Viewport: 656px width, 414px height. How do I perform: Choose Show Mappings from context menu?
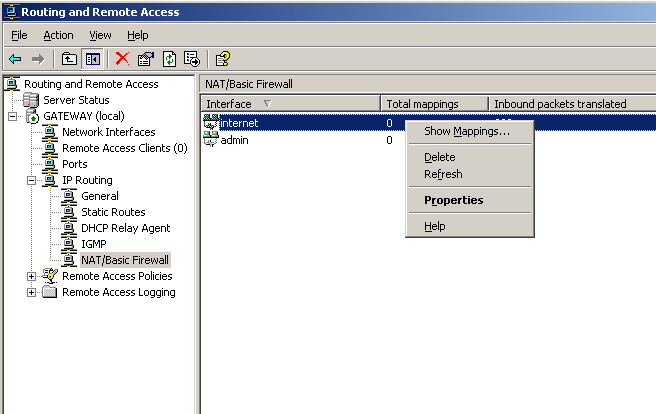pos(469,131)
